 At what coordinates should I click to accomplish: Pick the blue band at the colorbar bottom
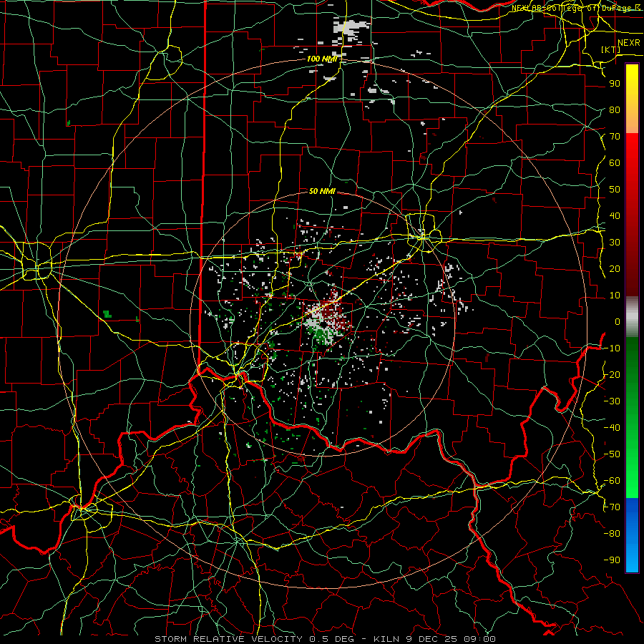tap(632, 535)
